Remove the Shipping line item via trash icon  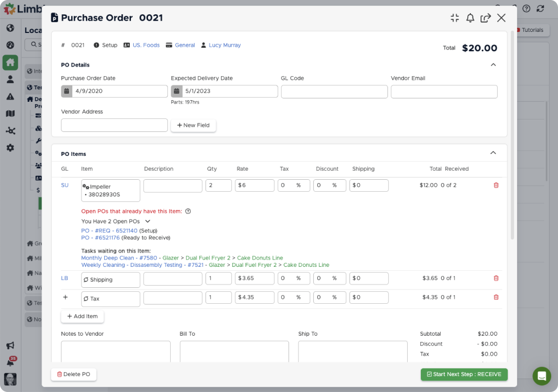pyautogui.click(x=496, y=278)
